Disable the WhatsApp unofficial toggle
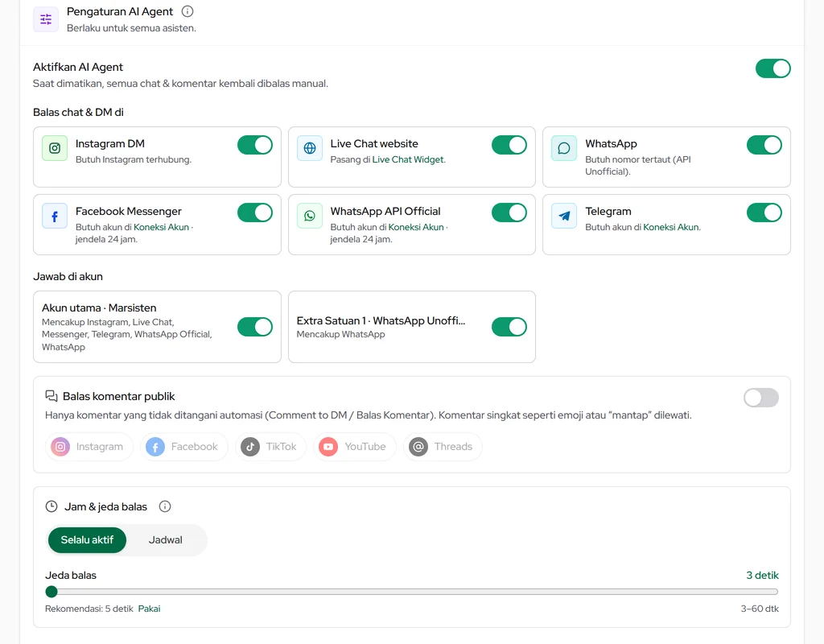Viewport: 824px width, 644px height. point(764,145)
